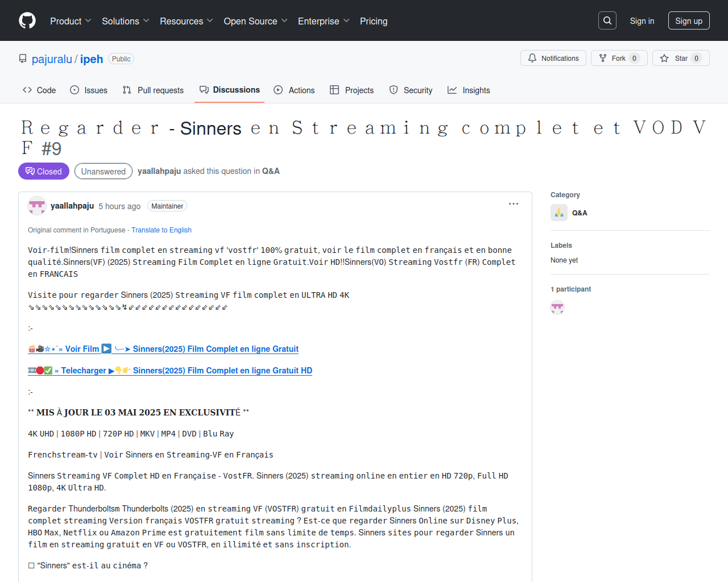Open the pajuralu owner link
The image size is (728, 582).
click(x=52, y=59)
